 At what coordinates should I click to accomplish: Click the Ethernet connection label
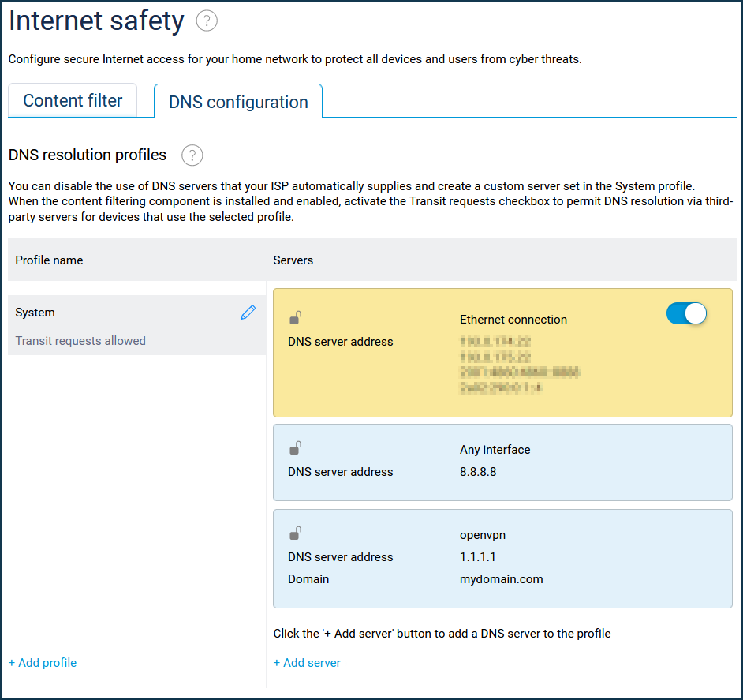click(513, 320)
